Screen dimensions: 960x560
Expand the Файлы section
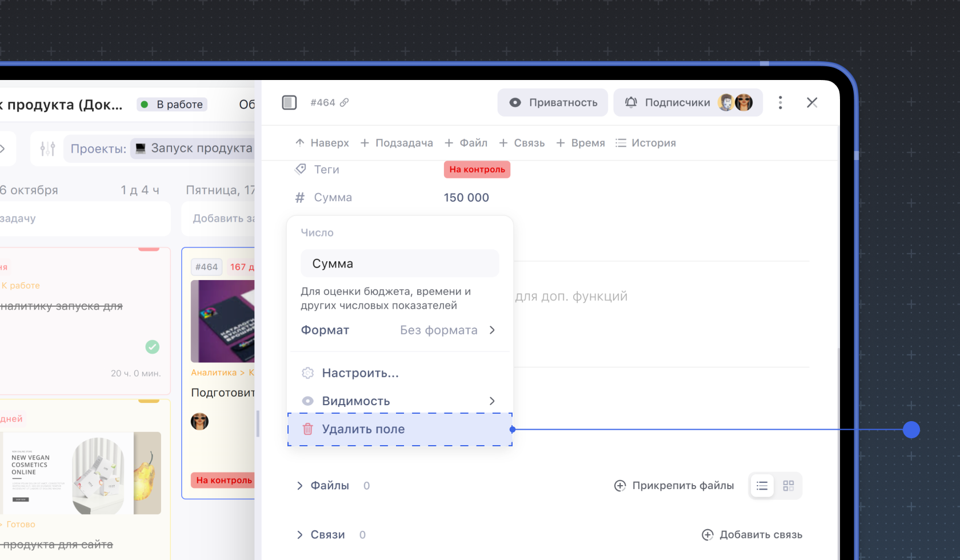(x=300, y=486)
